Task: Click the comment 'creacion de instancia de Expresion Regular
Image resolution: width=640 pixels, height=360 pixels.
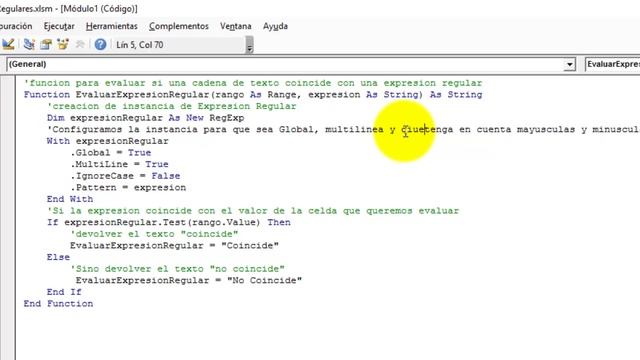Action: [x=171, y=107]
